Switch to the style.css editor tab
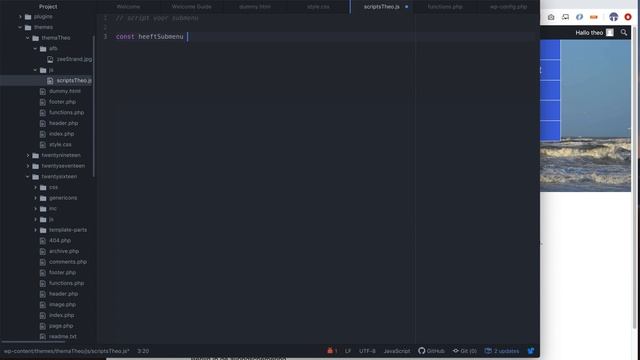Screen dimensions: 640x360 [318, 7]
